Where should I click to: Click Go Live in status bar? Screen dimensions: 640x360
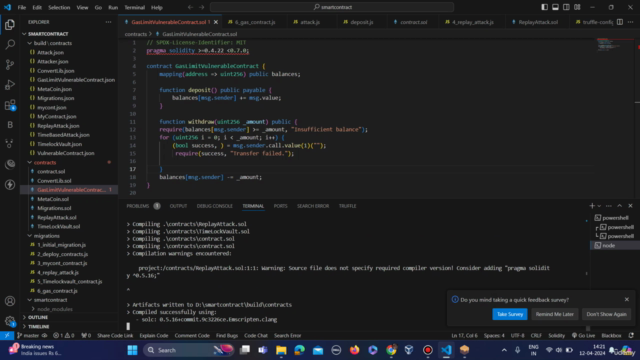pos(583,336)
